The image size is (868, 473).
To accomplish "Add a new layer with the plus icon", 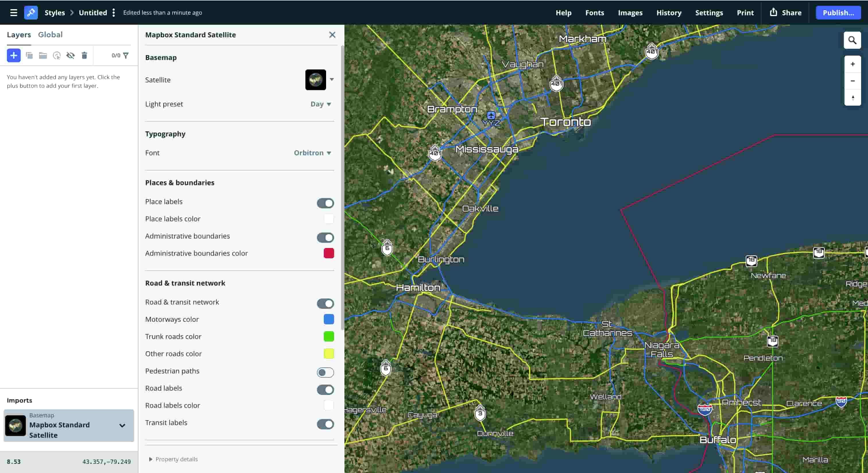I will [x=13, y=55].
